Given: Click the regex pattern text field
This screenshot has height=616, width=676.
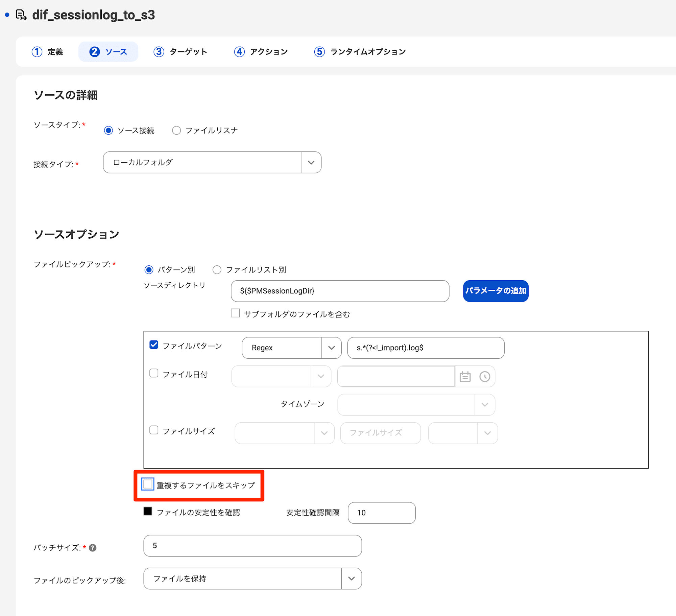Looking at the screenshot, I should tap(426, 348).
